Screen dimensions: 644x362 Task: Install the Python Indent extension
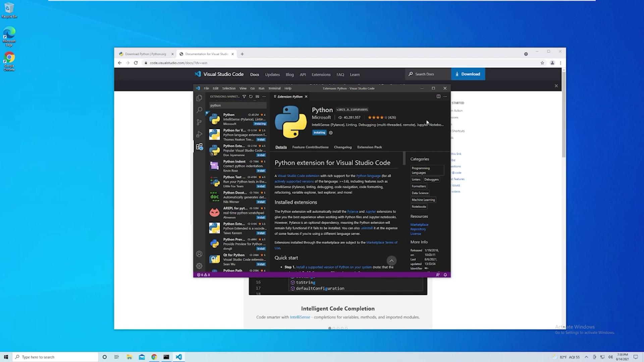(261, 171)
